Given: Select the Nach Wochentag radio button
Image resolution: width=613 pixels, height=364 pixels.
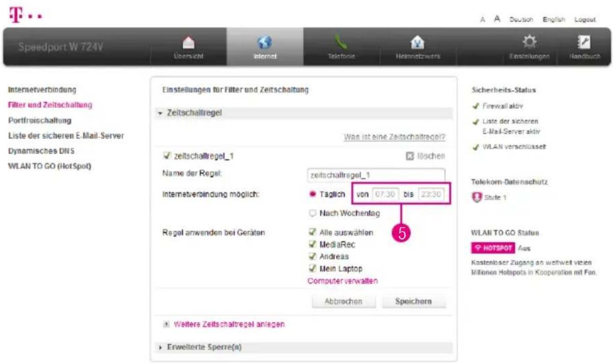Looking at the screenshot, I should tap(312, 213).
